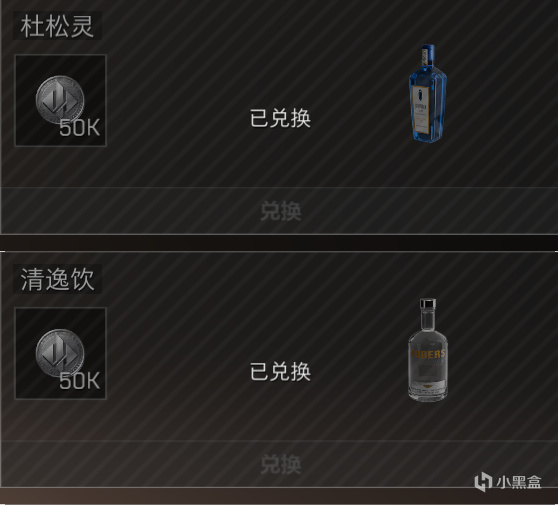558x505 pixels.
Task: Click the 已兑换 status in 杜松灵 card
Action: coord(280,118)
